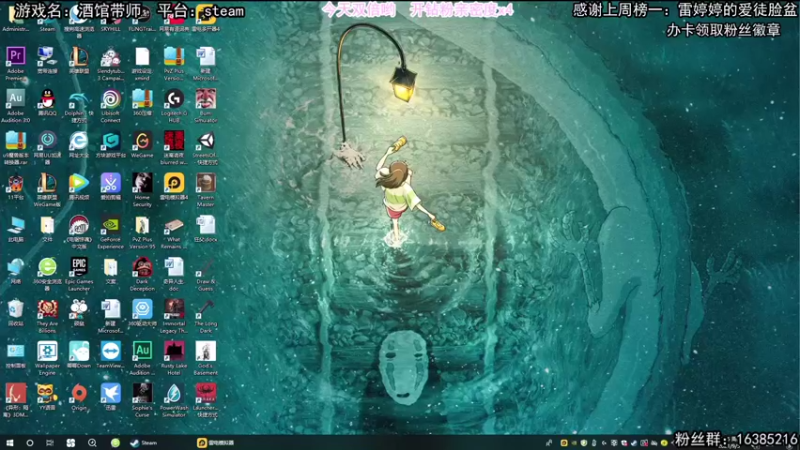Launch the 360 Secure Browser shortcut
The image size is (800, 450).
(x=47, y=274)
